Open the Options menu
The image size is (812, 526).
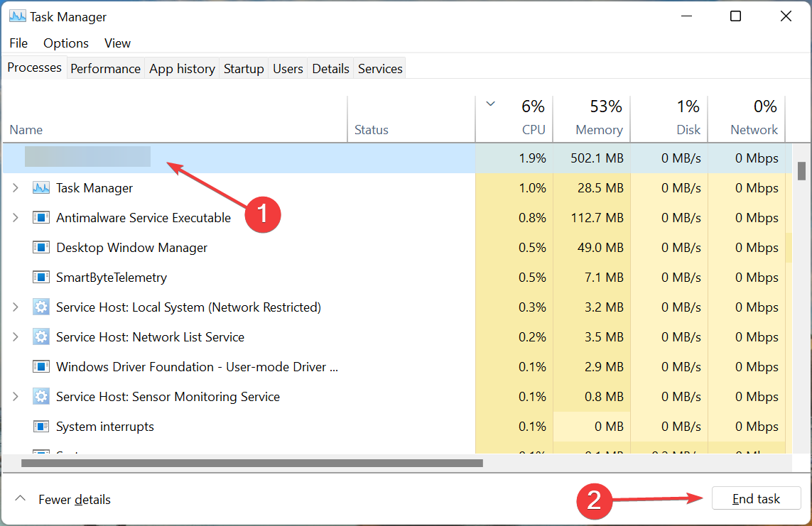66,43
